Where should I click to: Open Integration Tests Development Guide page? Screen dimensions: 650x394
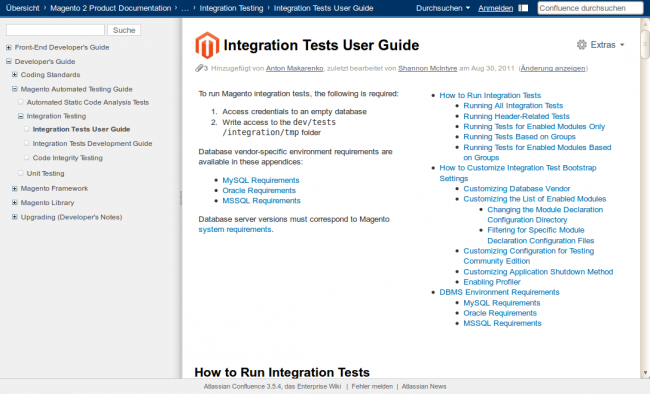coord(92,143)
